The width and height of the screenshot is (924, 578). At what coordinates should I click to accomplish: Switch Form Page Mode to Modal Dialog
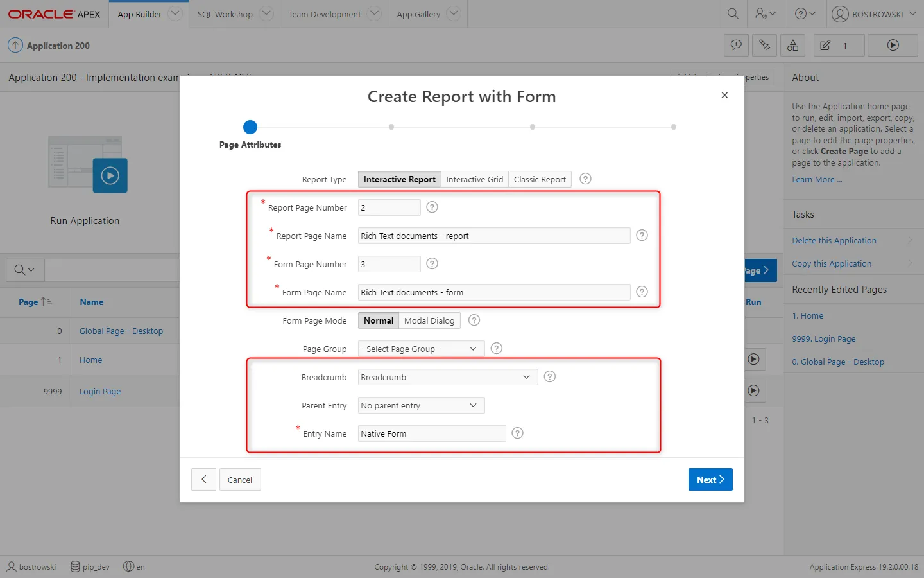click(429, 320)
